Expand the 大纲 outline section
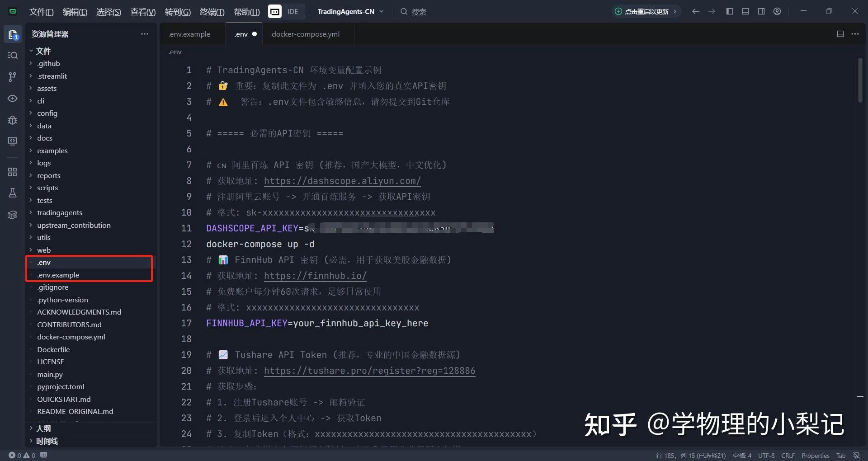Viewport: 868px width, 461px height. pos(43,428)
